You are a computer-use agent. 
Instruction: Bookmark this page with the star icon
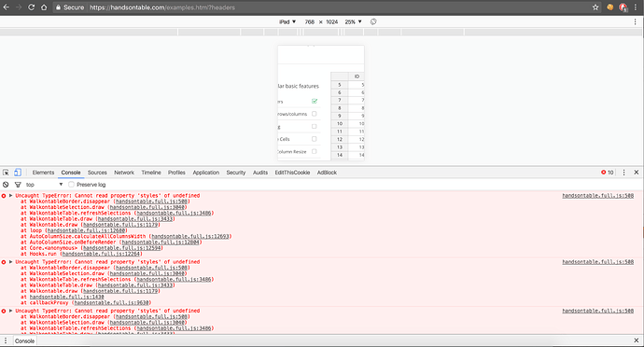click(595, 7)
